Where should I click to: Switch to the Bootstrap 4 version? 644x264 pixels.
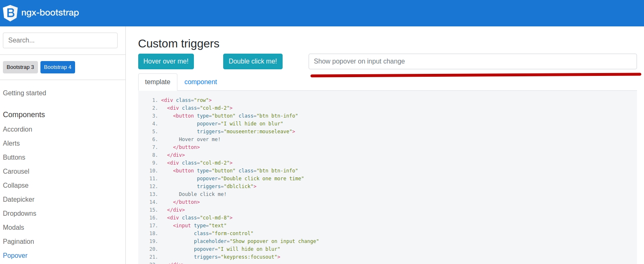pos(57,67)
